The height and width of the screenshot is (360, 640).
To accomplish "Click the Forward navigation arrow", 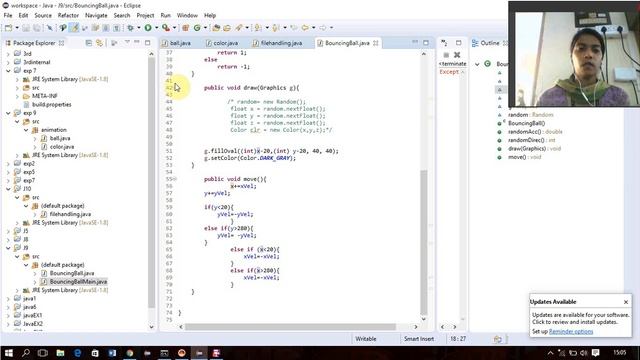I will 322,28.
